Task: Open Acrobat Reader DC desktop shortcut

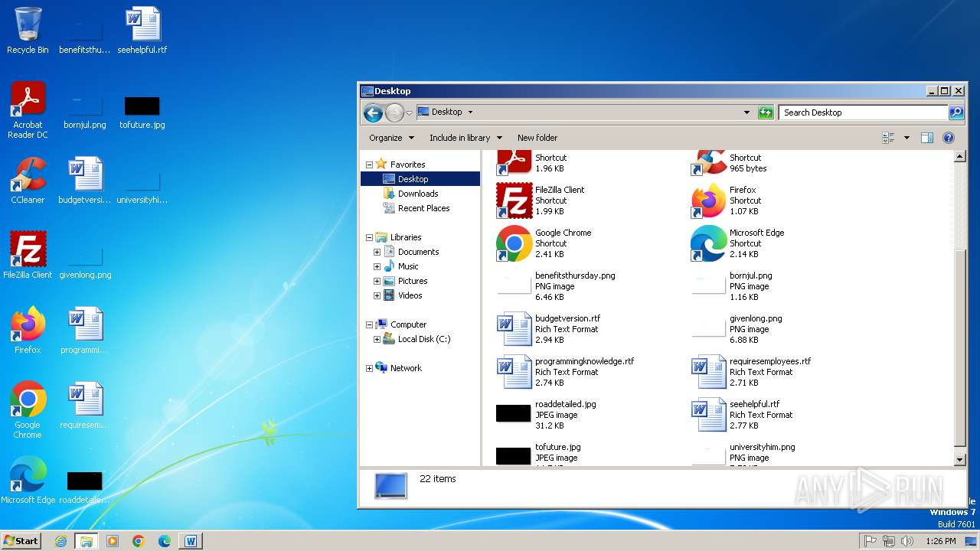Action: [28, 110]
